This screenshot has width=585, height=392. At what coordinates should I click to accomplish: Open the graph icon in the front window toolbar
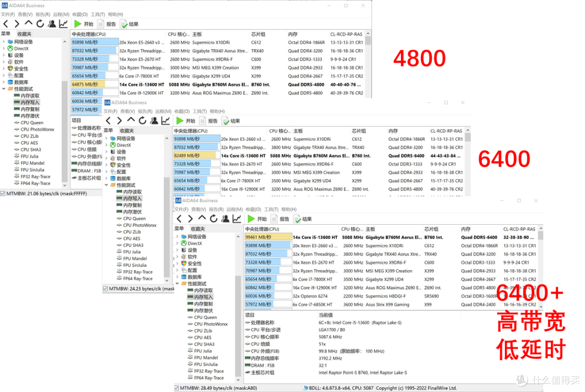click(237, 219)
